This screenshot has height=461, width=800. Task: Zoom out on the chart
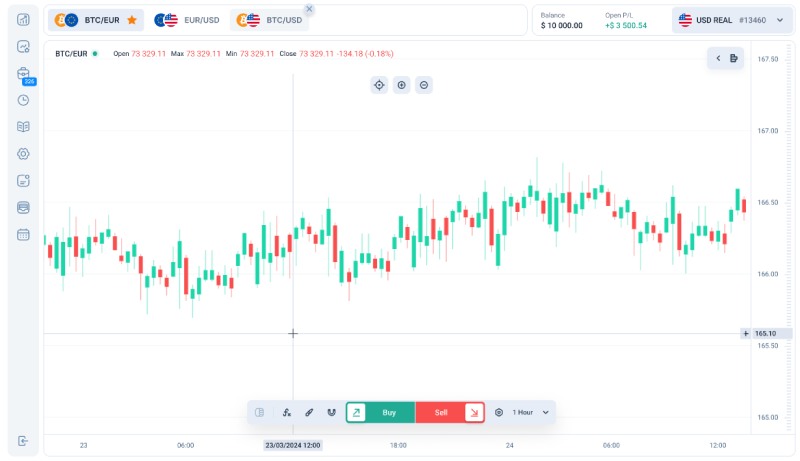(x=424, y=85)
